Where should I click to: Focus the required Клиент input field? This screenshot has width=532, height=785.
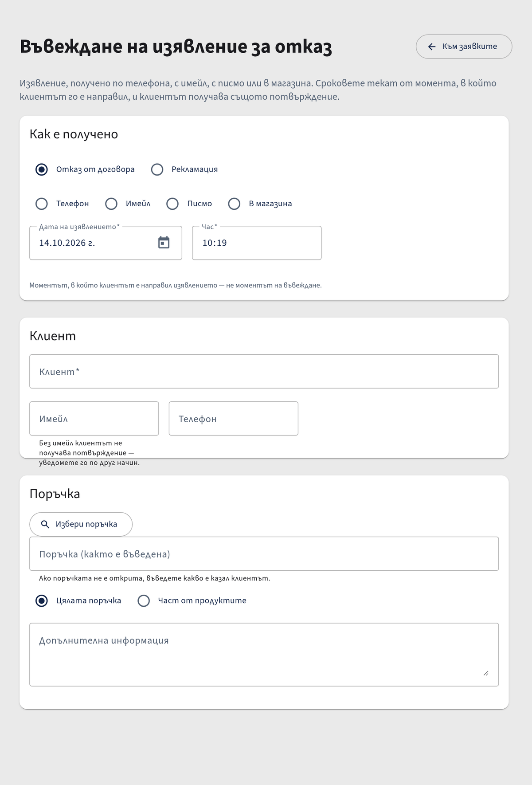tap(264, 372)
